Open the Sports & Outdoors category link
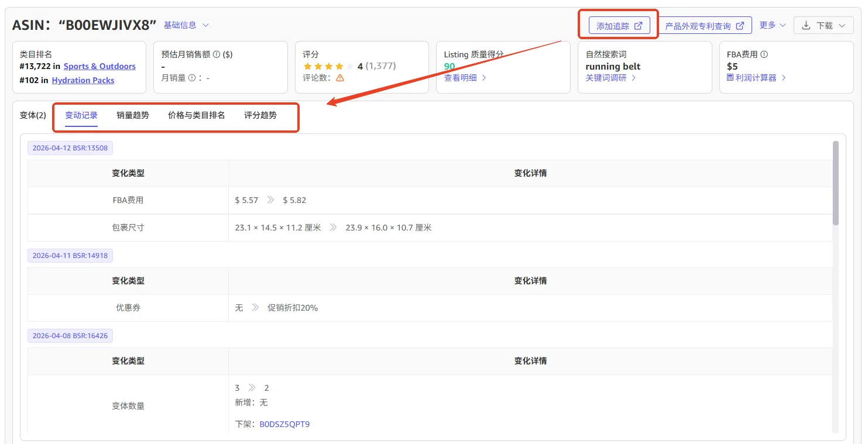This screenshot has height=444, width=868. click(100, 66)
